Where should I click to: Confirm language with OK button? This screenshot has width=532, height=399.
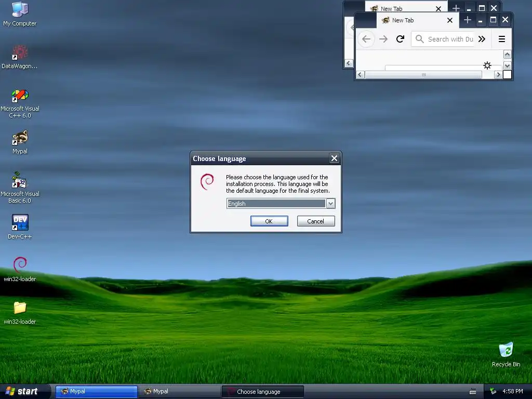[269, 221]
